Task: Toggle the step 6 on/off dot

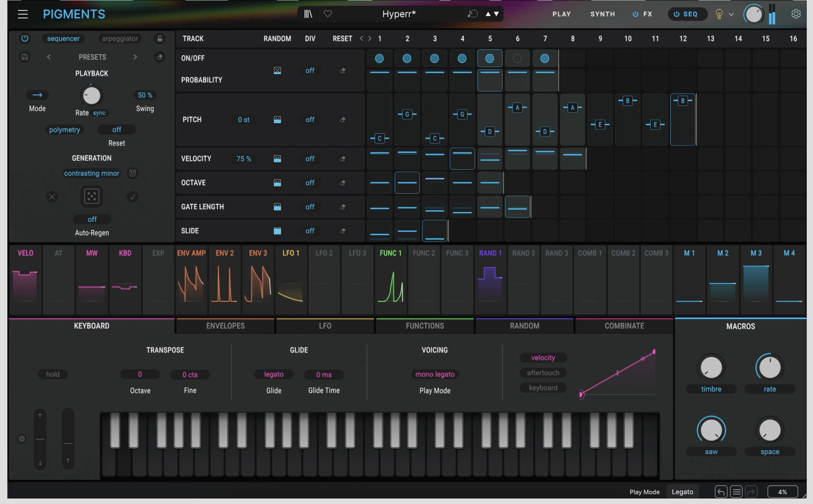Action: coord(517,59)
